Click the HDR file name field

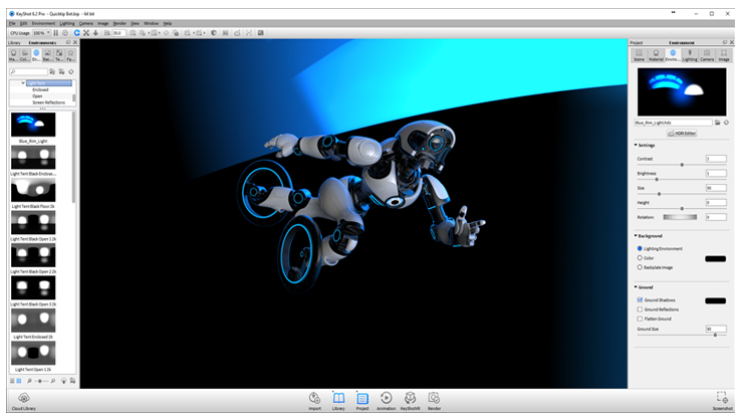point(673,123)
